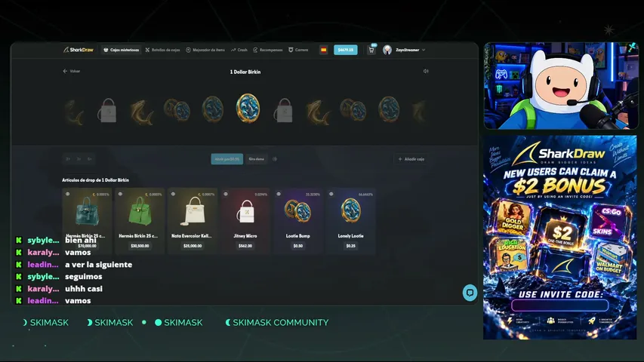This screenshot has width=644, height=362.
Task: Select the 3x case quantity option
Action: point(79,159)
